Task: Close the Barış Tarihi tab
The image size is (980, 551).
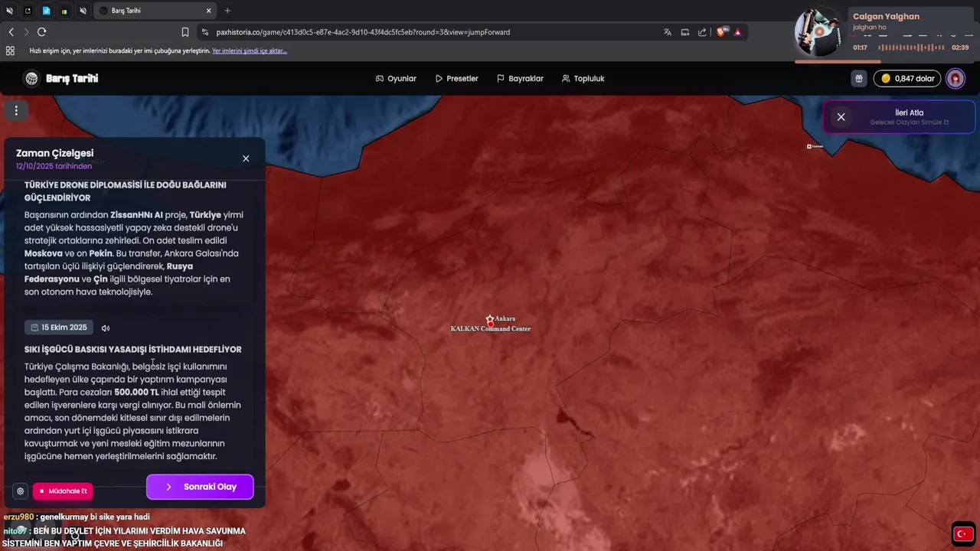Action: 208,11
